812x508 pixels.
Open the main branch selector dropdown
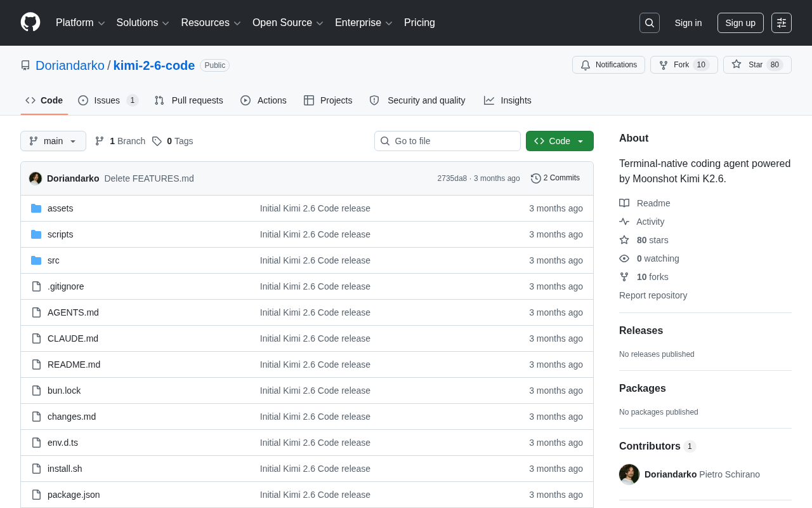pyautogui.click(x=53, y=141)
